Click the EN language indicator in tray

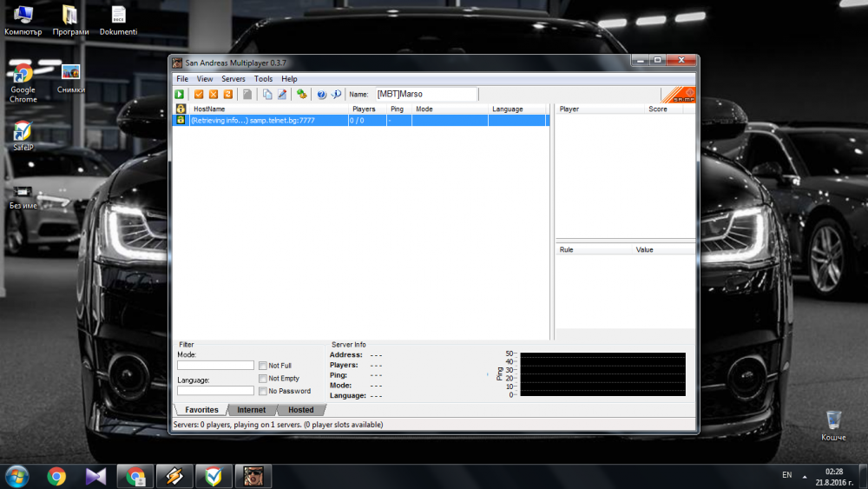786,475
